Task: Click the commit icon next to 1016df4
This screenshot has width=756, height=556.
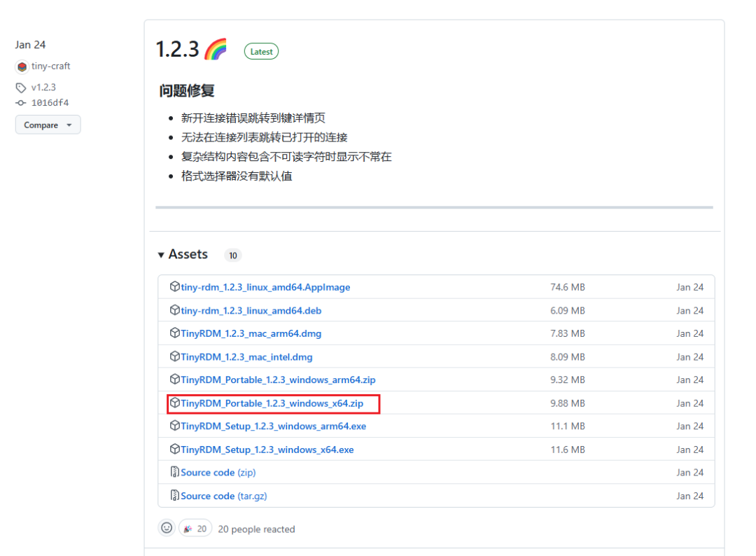Action: (20, 102)
